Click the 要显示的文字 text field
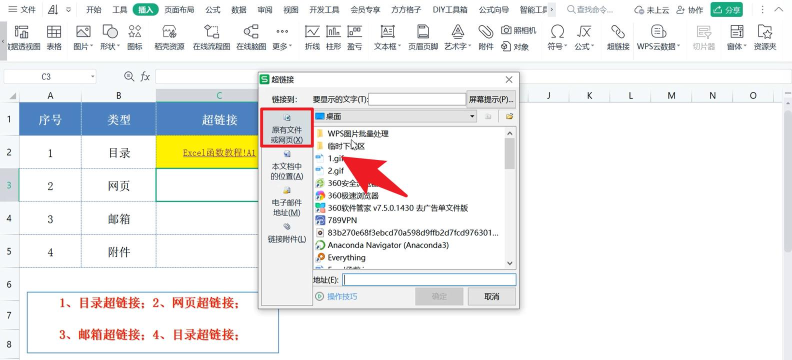The width and height of the screenshot is (792, 360). coord(417,99)
